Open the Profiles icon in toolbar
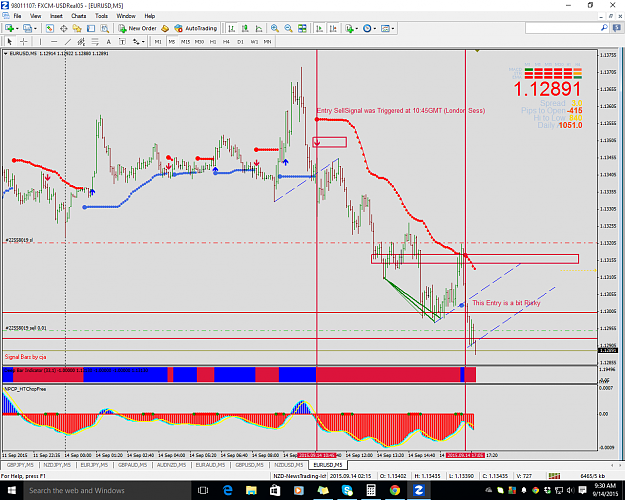The height and width of the screenshot is (500, 625). (27, 28)
